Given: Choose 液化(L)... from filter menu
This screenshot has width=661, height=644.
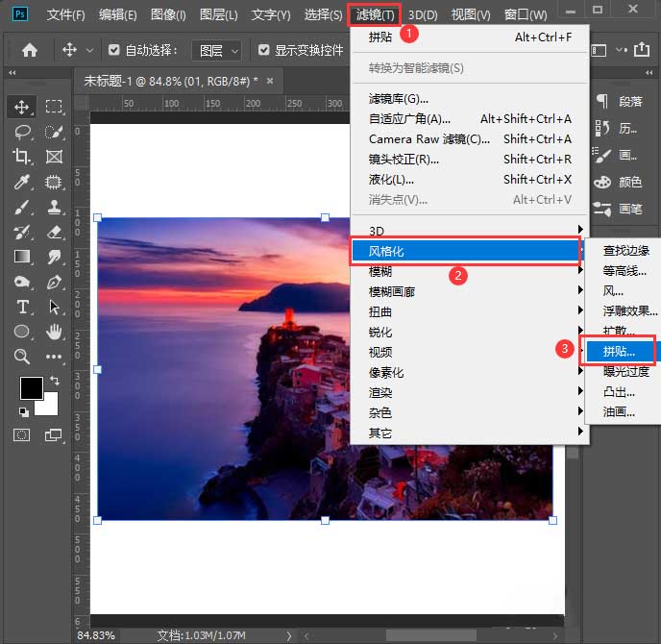Looking at the screenshot, I should [x=468, y=180].
